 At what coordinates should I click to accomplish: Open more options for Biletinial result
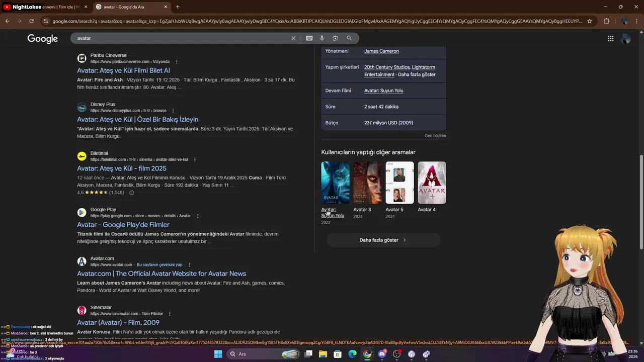coord(195,159)
